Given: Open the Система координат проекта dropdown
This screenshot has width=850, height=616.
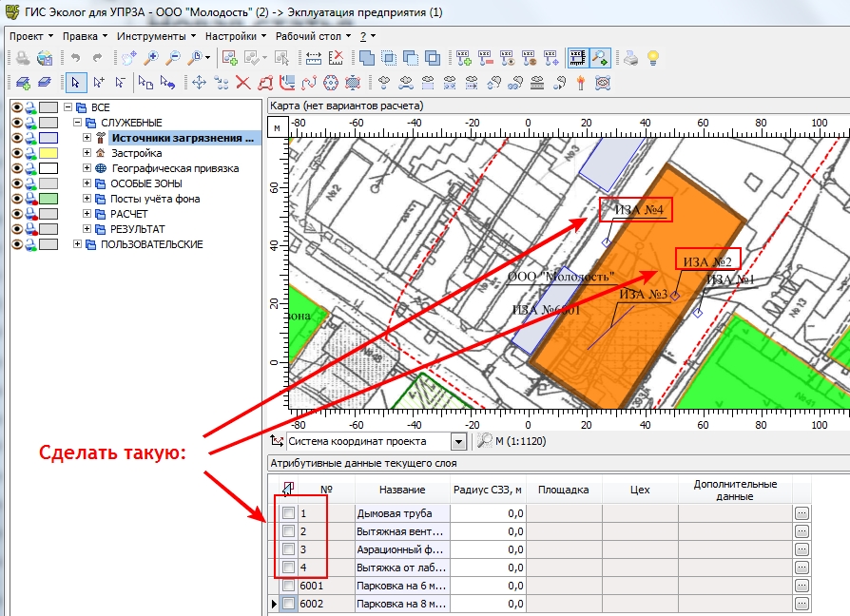Looking at the screenshot, I should (458, 441).
